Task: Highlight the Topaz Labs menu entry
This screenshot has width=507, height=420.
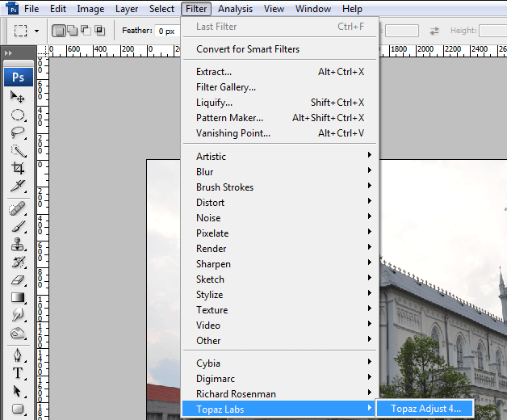Action: pyautogui.click(x=279, y=409)
